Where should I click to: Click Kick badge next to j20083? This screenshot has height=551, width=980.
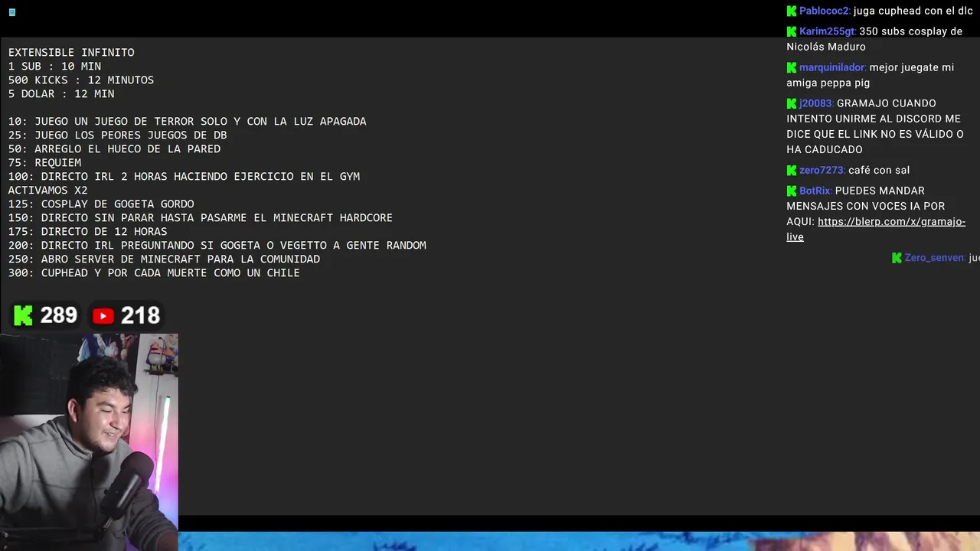click(x=792, y=103)
